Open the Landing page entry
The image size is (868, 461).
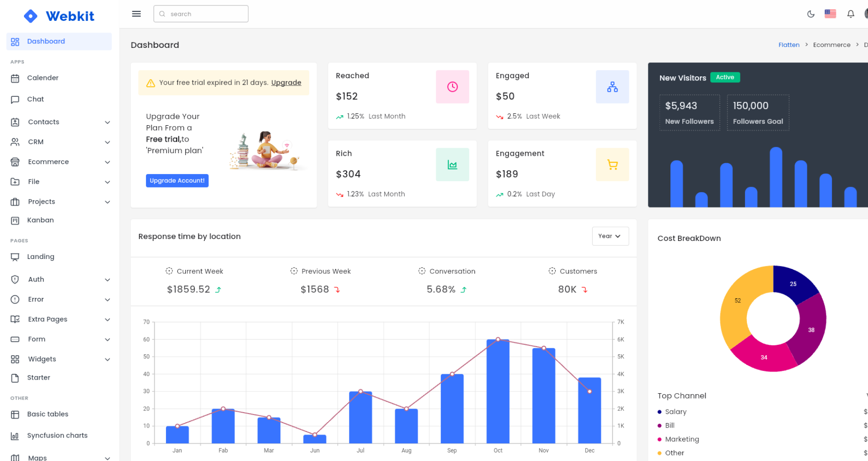(x=41, y=256)
